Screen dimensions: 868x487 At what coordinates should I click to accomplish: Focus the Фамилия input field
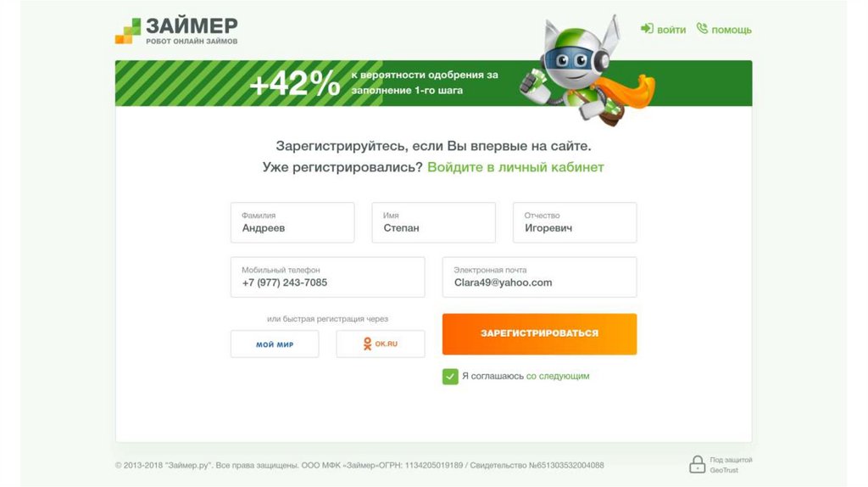click(292, 222)
